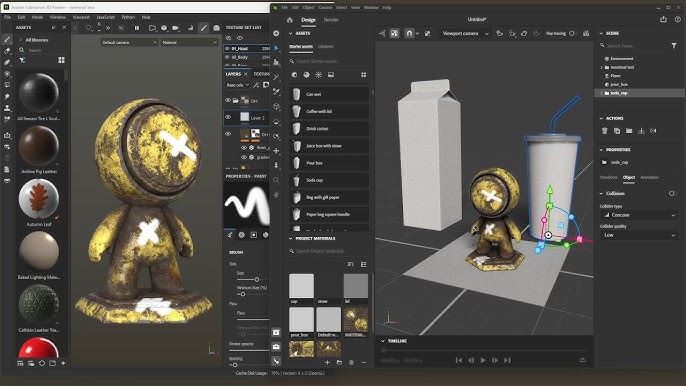Screen dimensions: 686x386
Task: Click the Share export icon in Stager
Action: coord(663,19)
